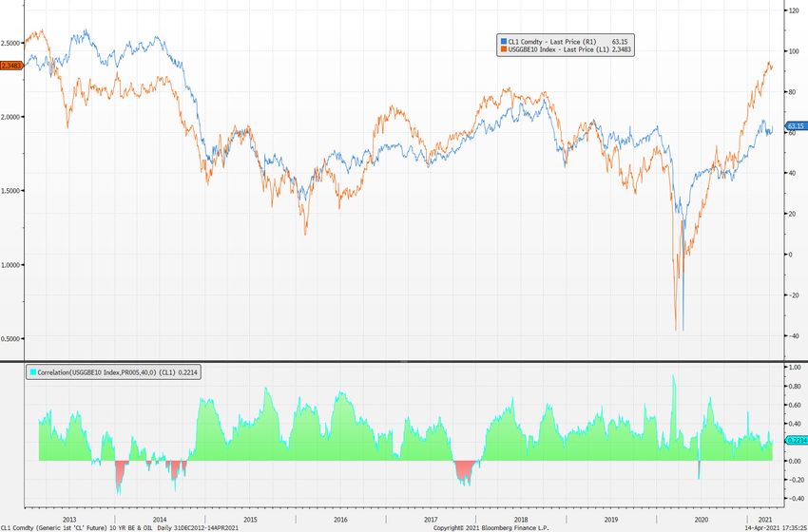
Task: Click the orange 2.3483 left-axis value tag
Action: (x=11, y=66)
